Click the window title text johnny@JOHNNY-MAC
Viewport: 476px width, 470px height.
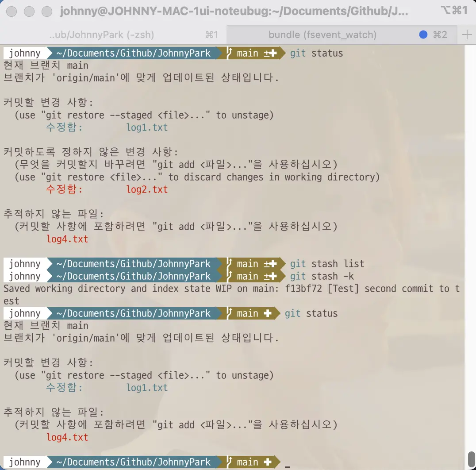[x=234, y=11]
